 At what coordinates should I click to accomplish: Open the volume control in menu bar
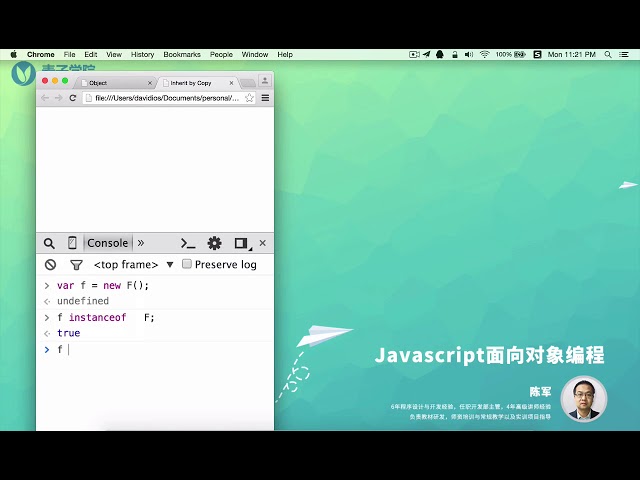click(x=469, y=54)
